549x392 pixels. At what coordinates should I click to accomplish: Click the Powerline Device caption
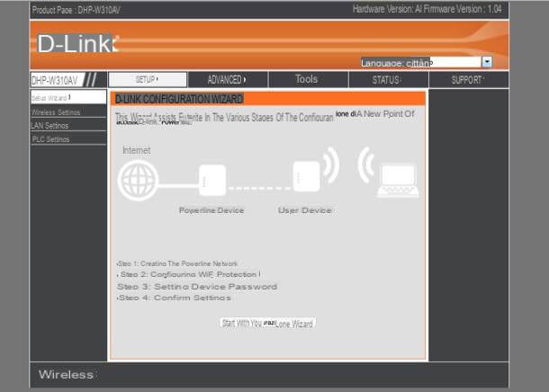(x=211, y=210)
